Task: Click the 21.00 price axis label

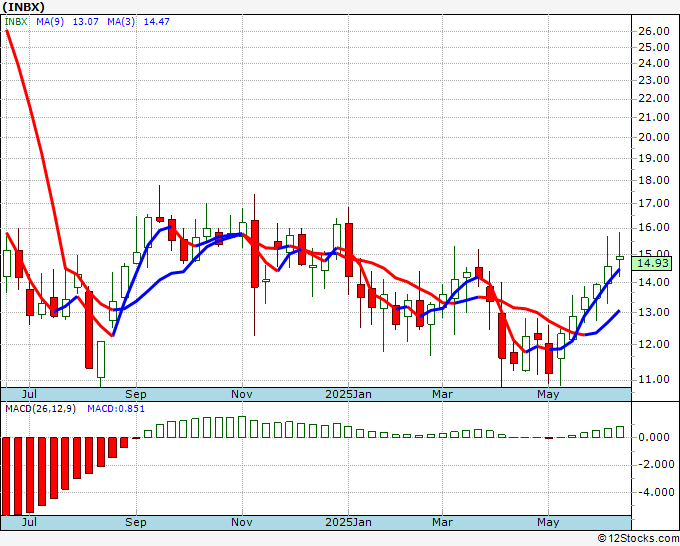Action: click(654, 117)
